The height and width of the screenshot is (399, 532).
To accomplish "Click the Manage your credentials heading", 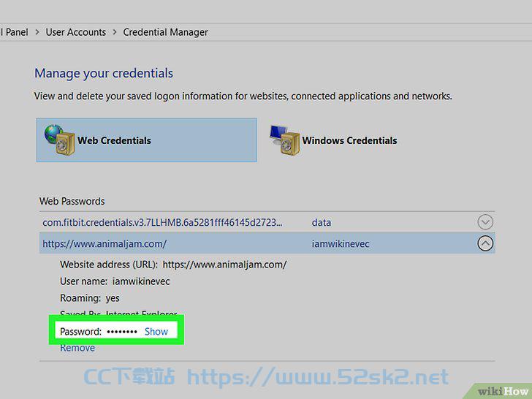I will (104, 73).
